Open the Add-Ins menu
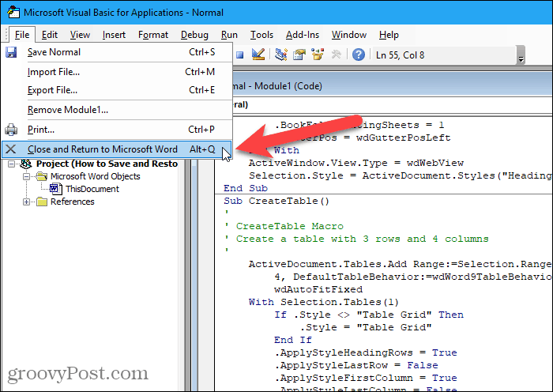The image size is (553, 392). pyautogui.click(x=303, y=35)
